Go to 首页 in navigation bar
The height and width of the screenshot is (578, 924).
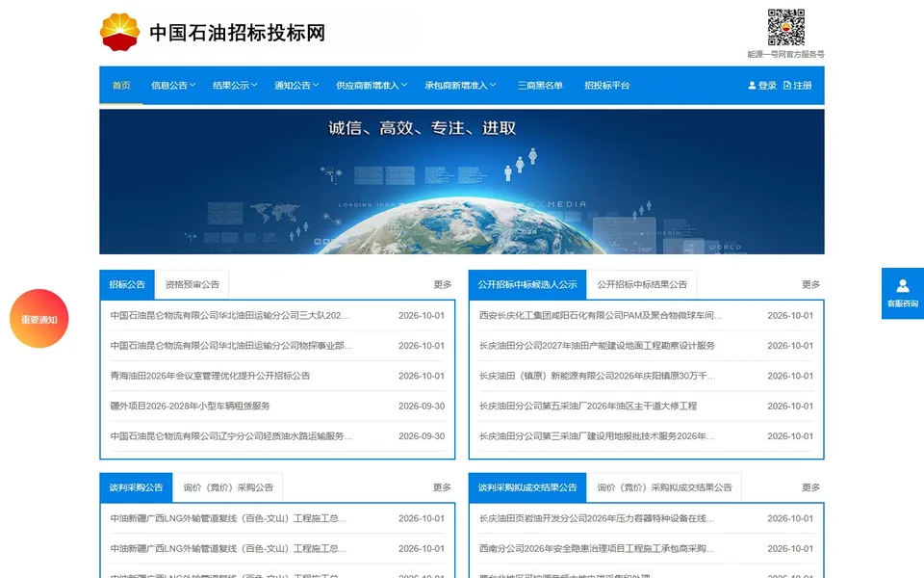(x=121, y=86)
